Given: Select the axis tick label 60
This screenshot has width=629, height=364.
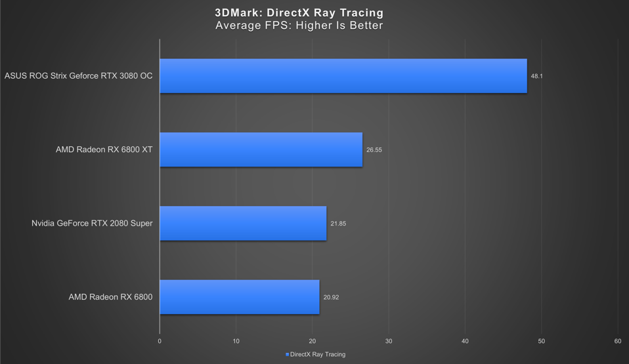Looking at the screenshot, I should tap(618, 341).
